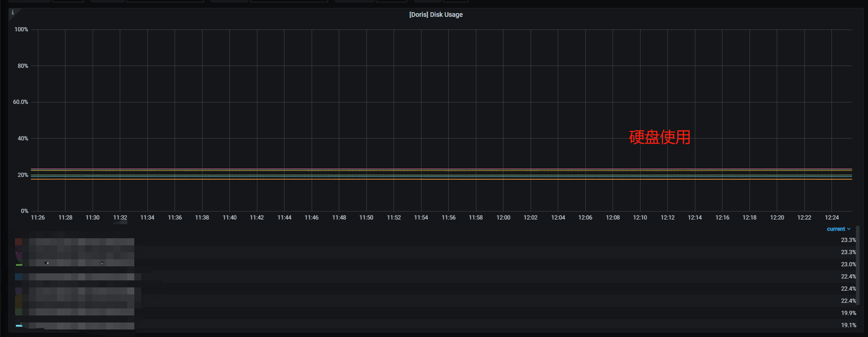
Task: Click the red legend color swatch
Action: 19,242
